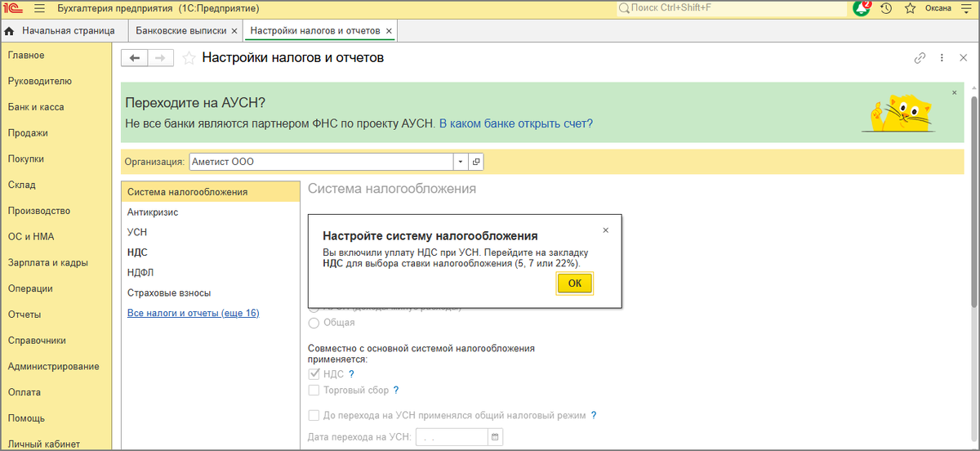The image size is (980, 451).
Task: Go to home icon on Начальная страница tab
Action: click(10, 31)
